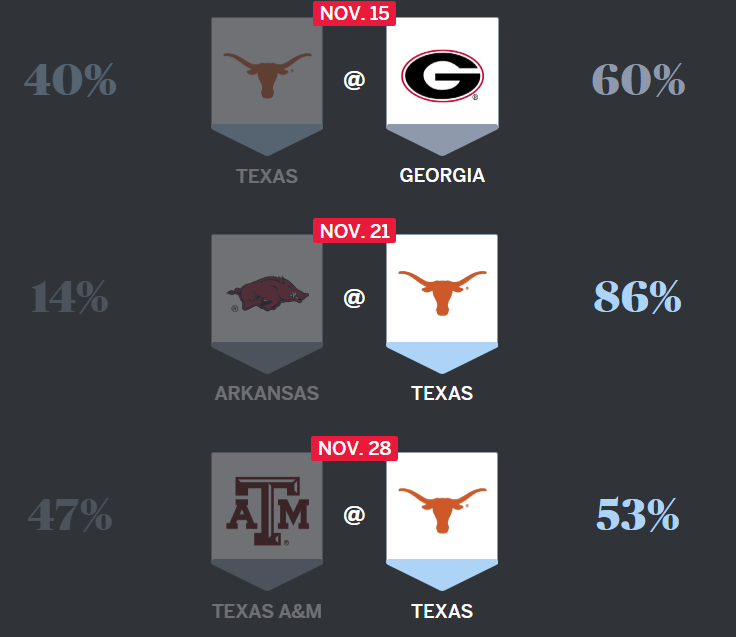Click the greyed Texas Longhorns logo opposite Georgia
The height and width of the screenshot is (637, 736).
(267, 76)
